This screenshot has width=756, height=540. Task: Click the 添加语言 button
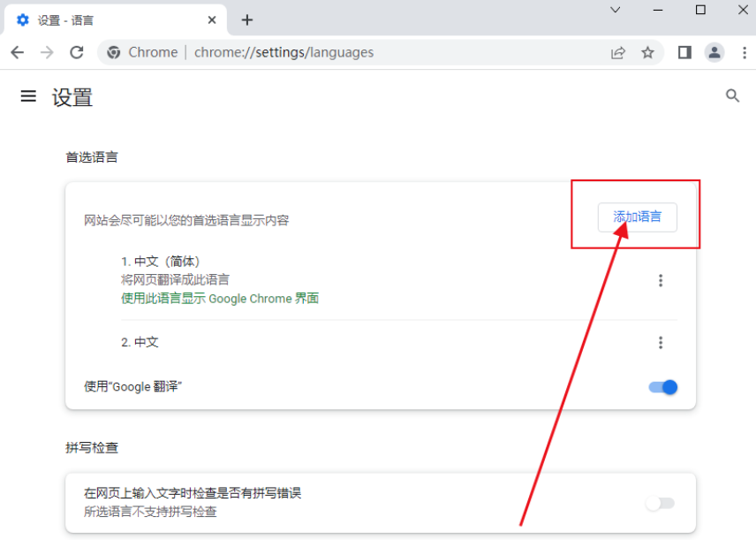[x=638, y=217]
